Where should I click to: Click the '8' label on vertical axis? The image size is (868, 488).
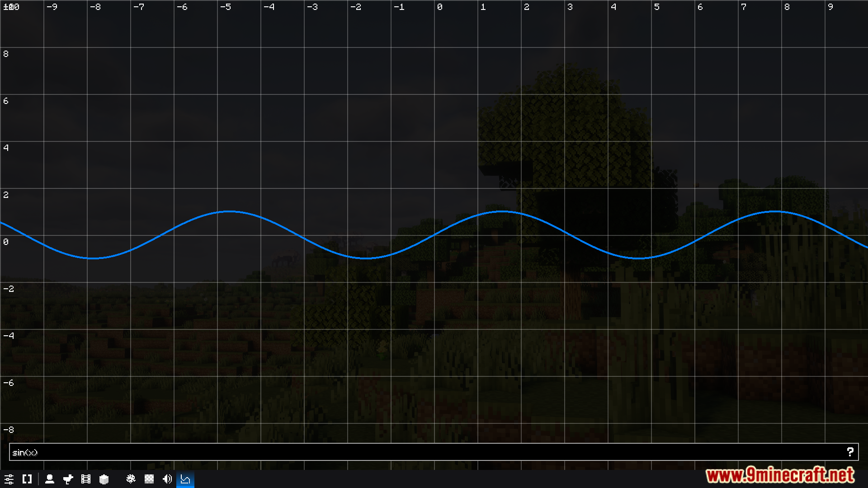(x=6, y=54)
